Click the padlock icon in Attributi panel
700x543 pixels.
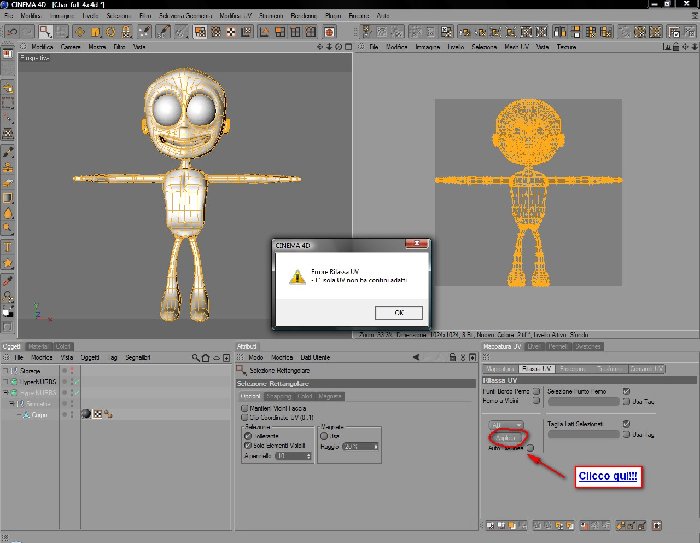click(453, 357)
